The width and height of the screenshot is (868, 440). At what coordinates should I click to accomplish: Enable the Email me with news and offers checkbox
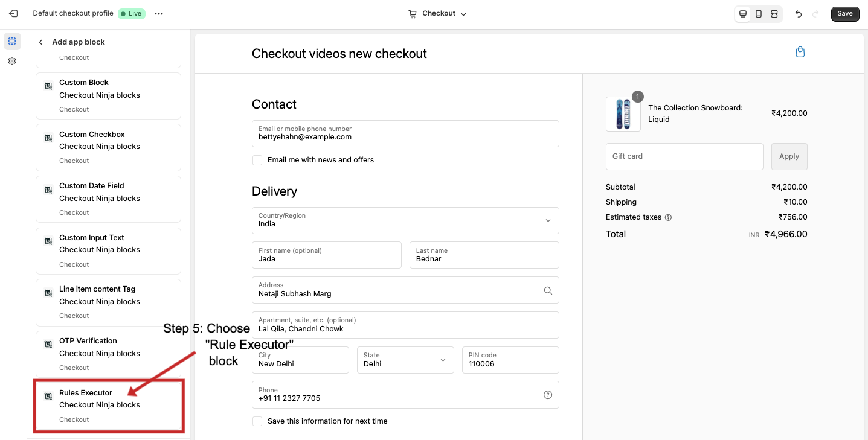coord(257,160)
